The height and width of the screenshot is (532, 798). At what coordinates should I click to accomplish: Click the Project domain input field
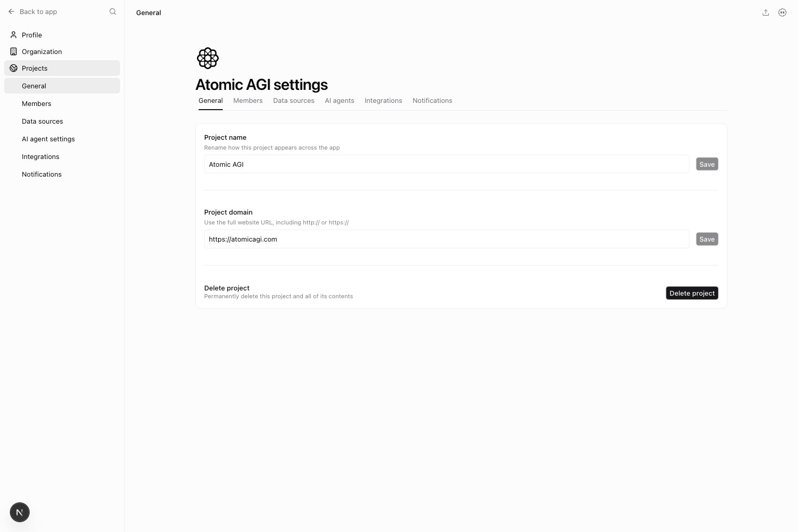coord(447,239)
